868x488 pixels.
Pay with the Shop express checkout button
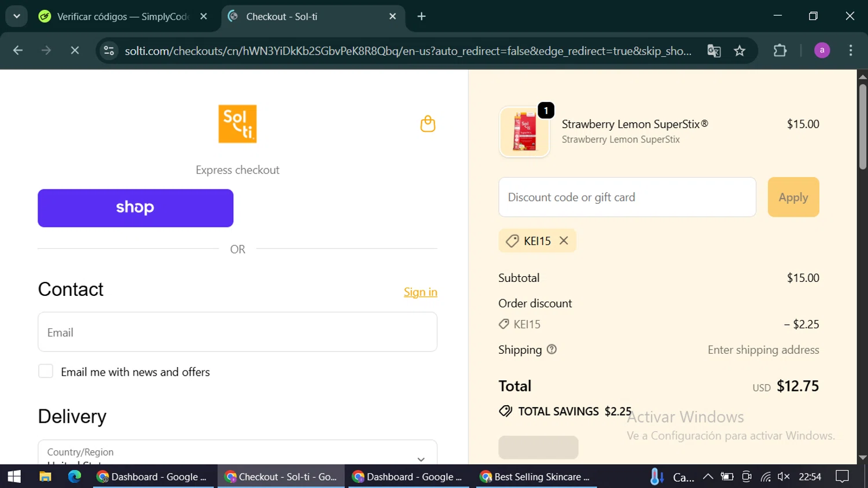click(x=135, y=208)
